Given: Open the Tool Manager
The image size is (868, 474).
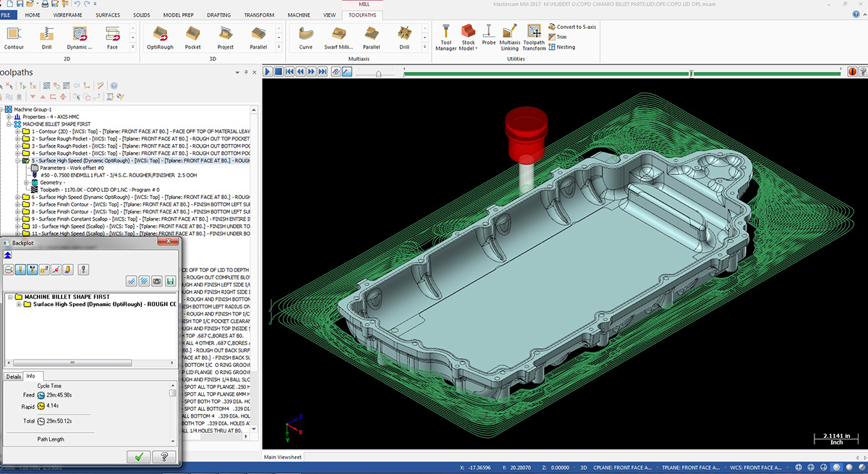Looking at the screenshot, I should click(x=446, y=38).
